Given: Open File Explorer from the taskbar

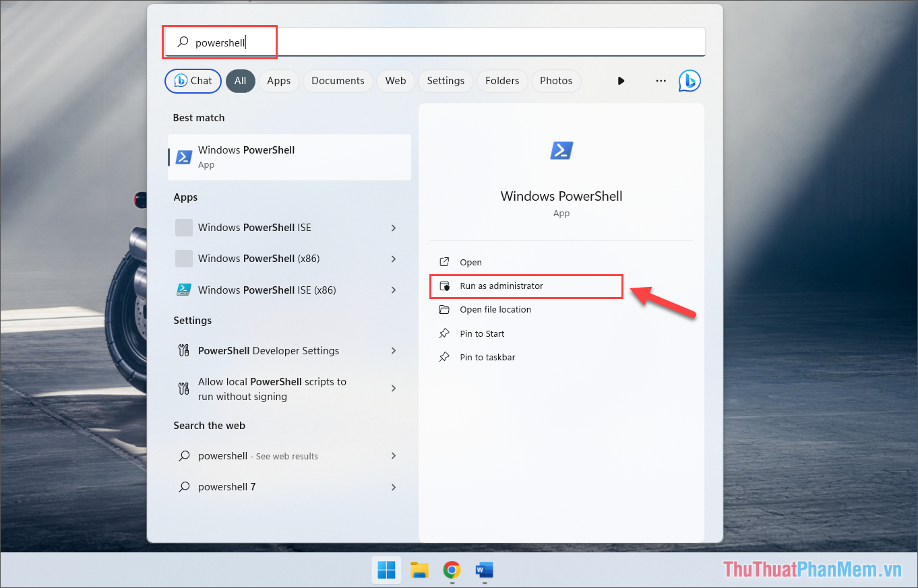Looking at the screenshot, I should [x=419, y=570].
